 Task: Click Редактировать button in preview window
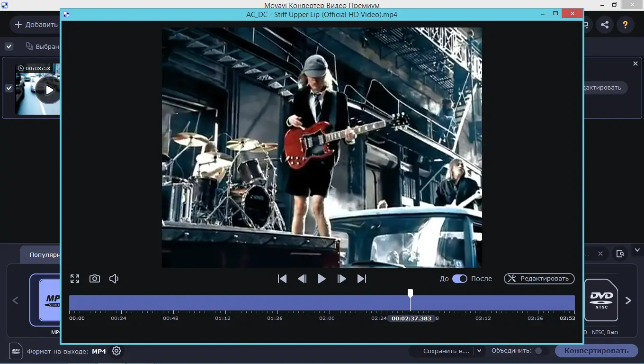coord(539,279)
